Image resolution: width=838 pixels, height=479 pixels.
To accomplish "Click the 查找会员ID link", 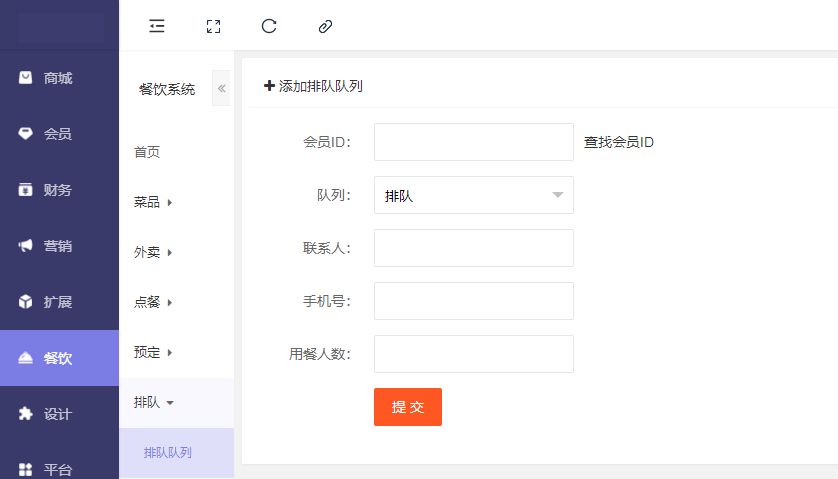I will point(618,142).
